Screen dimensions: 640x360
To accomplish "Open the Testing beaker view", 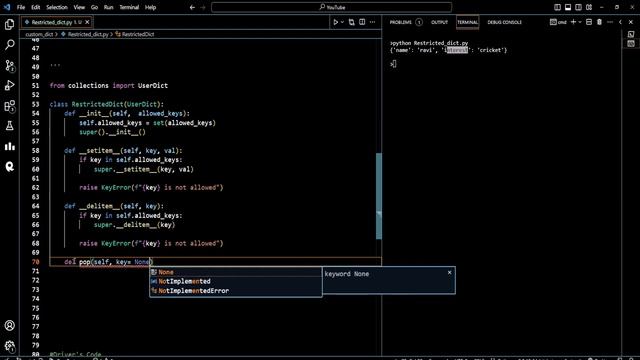I will pos(9,126).
